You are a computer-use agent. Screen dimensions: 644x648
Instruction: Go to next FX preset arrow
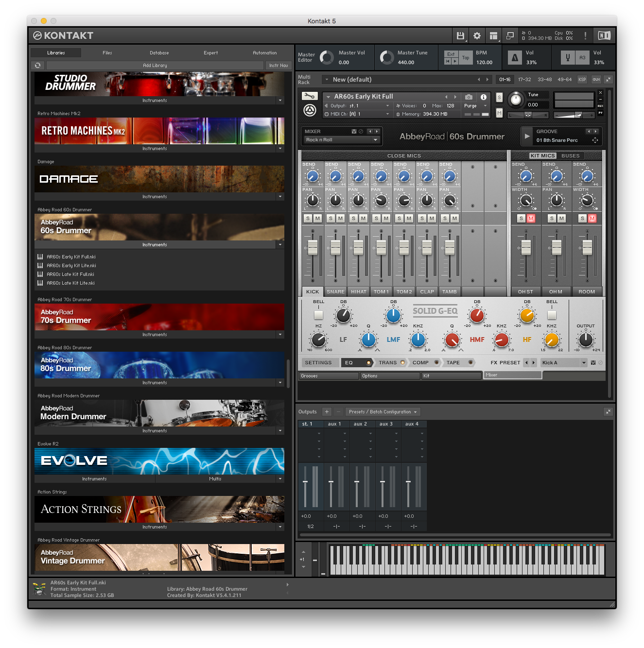click(534, 362)
